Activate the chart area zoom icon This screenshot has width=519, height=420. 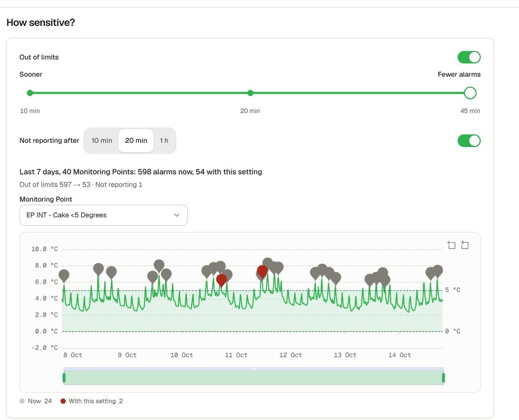coord(452,245)
